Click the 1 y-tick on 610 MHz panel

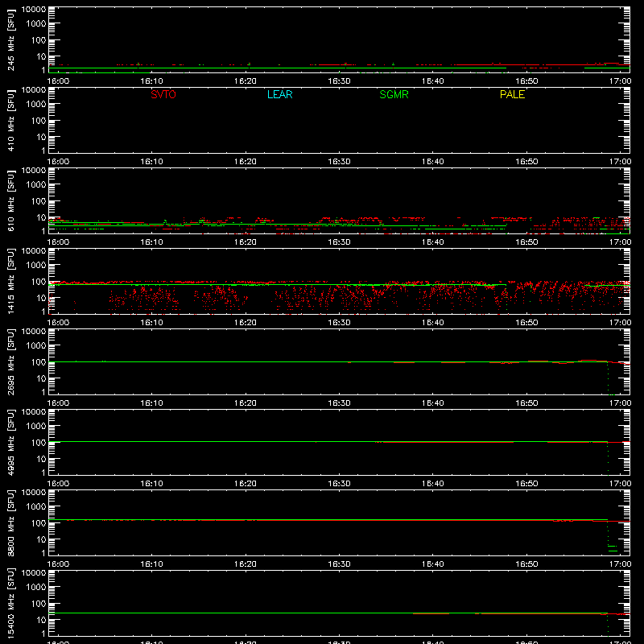pos(43,231)
